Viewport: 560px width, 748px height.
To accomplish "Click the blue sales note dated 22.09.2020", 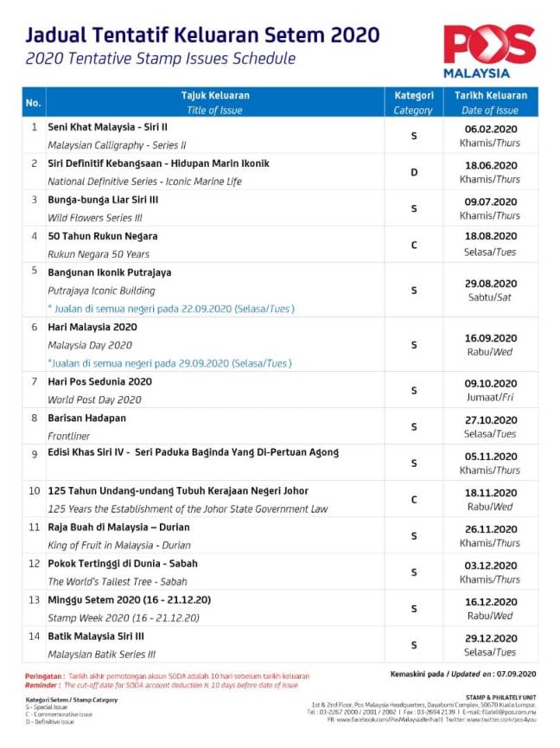I will pyautogui.click(x=170, y=309).
